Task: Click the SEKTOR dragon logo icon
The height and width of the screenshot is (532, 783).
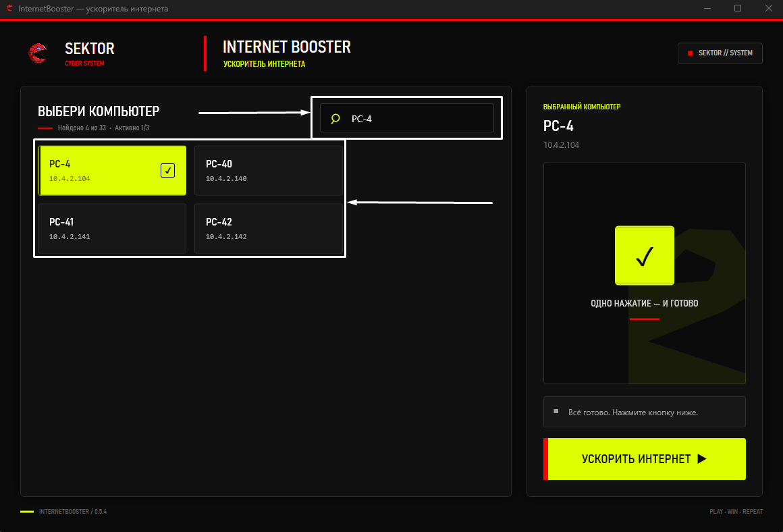Action: point(37,53)
